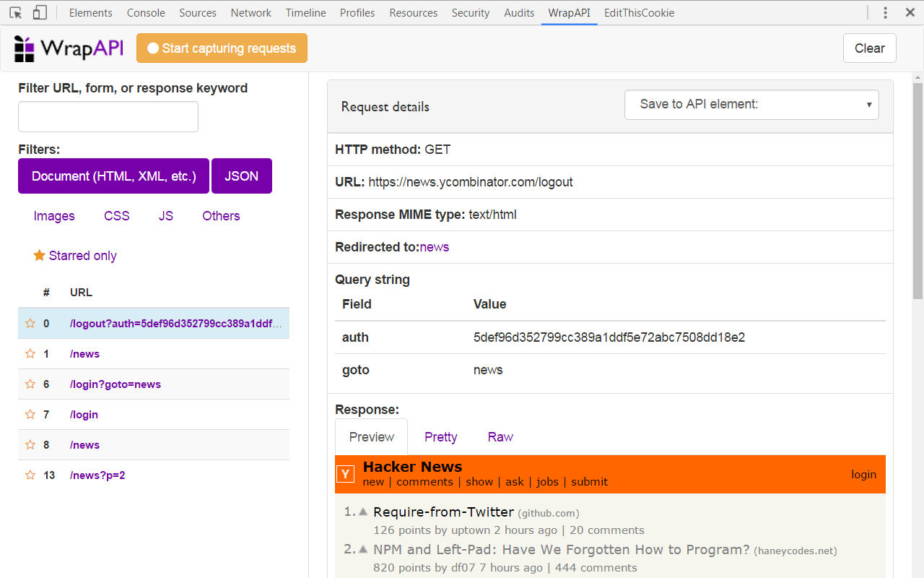Screen dimensions: 924x578
Task: Star the /news request numbered 8
Action: coord(30,444)
